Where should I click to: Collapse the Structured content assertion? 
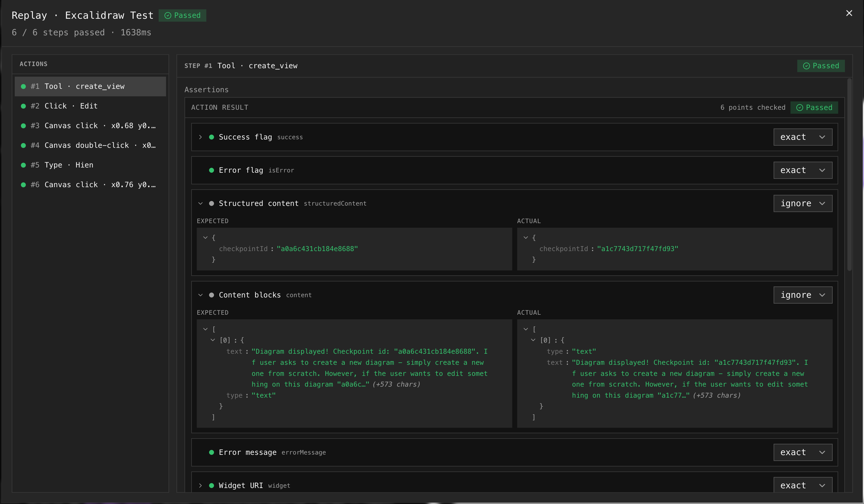pyautogui.click(x=200, y=203)
